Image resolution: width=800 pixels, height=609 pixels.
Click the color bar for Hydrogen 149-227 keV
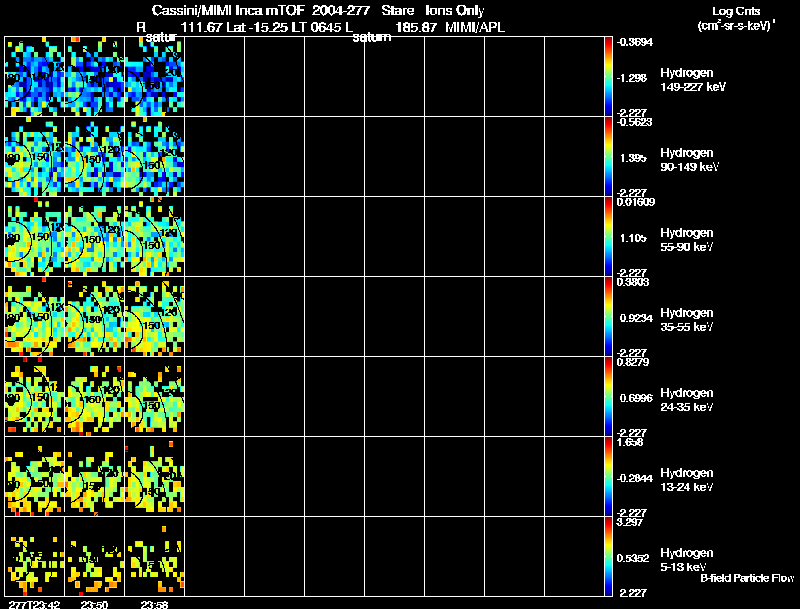click(608, 77)
